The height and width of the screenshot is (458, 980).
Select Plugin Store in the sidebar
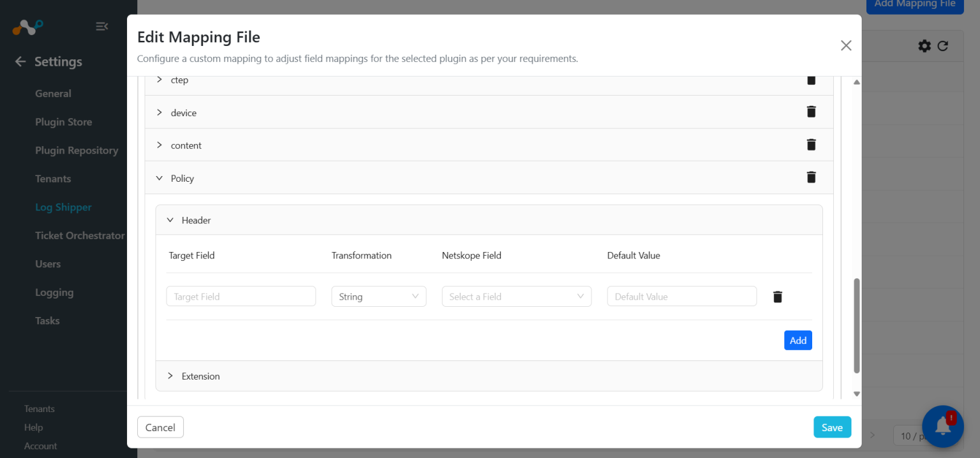(x=64, y=121)
